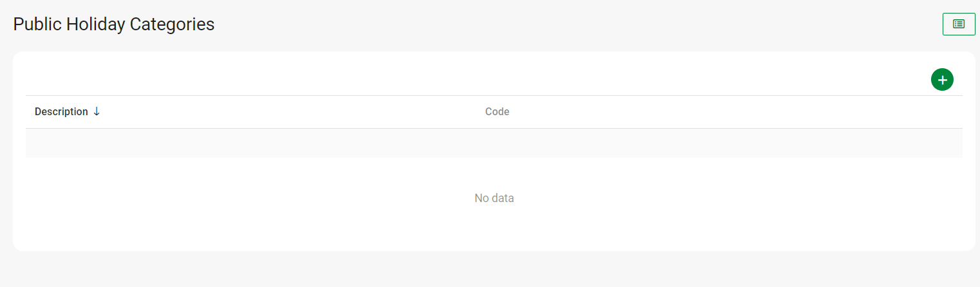Click the filter cell under Code

click(x=708, y=143)
